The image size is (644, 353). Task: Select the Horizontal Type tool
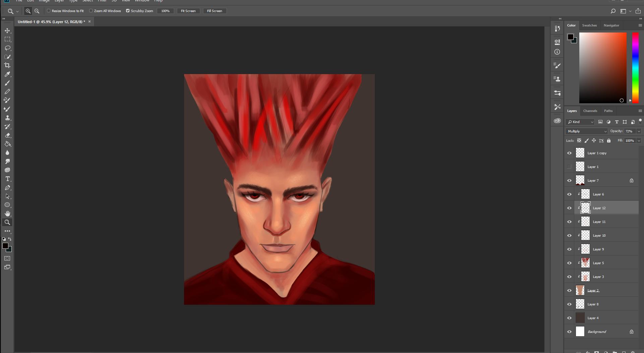tap(7, 179)
